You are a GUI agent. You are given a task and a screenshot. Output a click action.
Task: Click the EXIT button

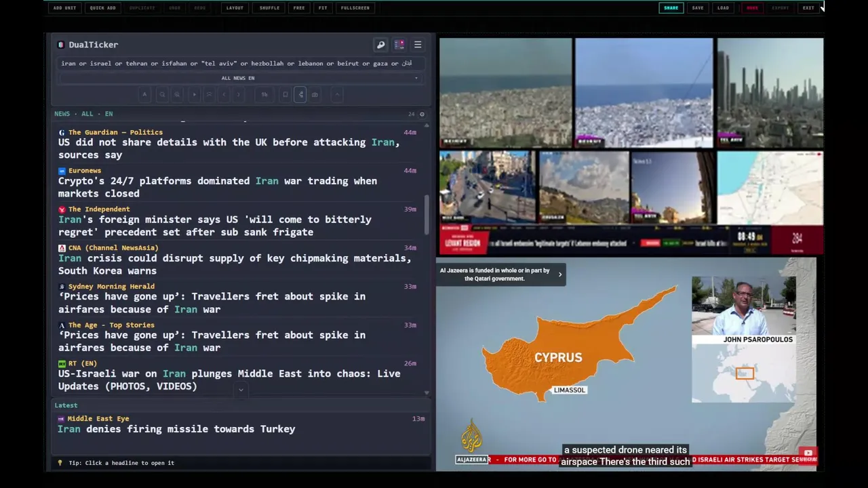click(808, 8)
